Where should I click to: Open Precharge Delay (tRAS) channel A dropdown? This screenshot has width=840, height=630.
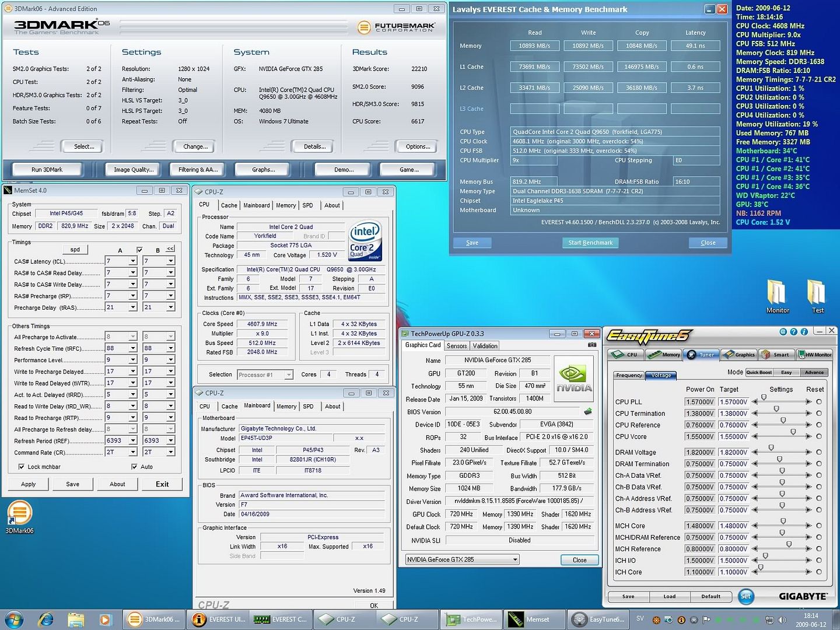[x=133, y=307]
